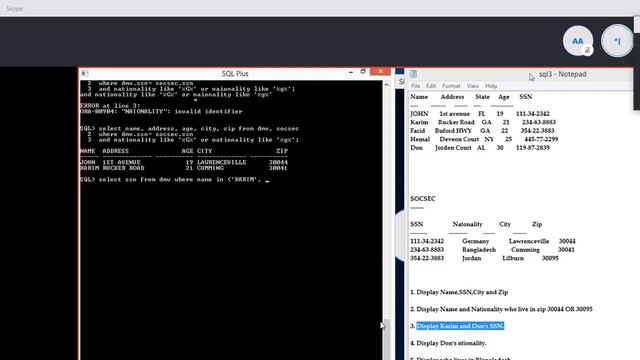The height and width of the screenshot is (360, 640).
Task: Click '1. Display Name,SSN,City and Zip' line
Action: [x=459, y=292]
